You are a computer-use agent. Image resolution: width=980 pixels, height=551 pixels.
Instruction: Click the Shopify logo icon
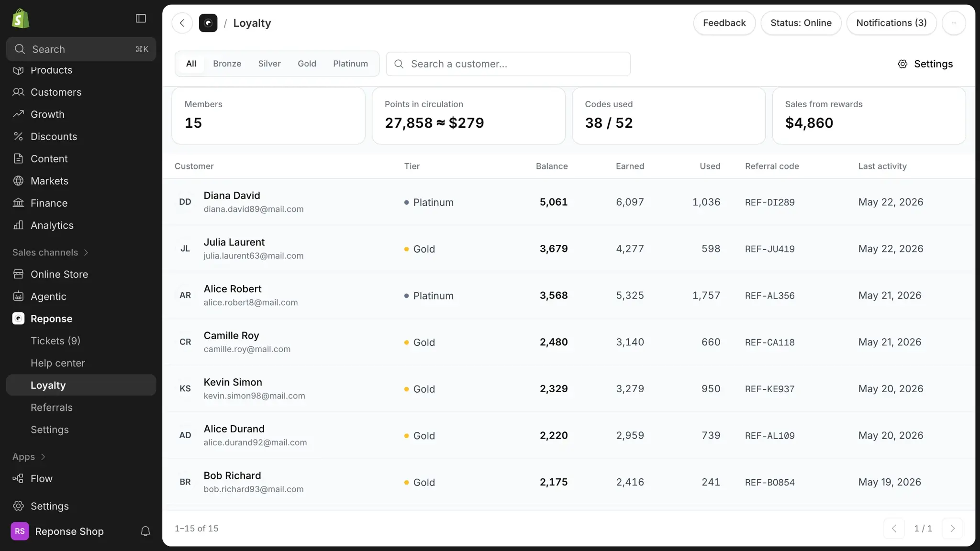tap(21, 19)
